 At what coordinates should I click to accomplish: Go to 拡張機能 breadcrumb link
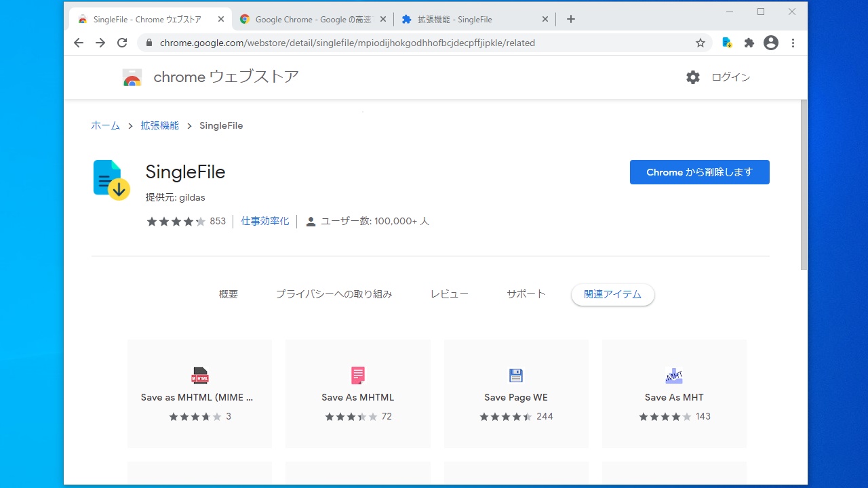(x=160, y=125)
